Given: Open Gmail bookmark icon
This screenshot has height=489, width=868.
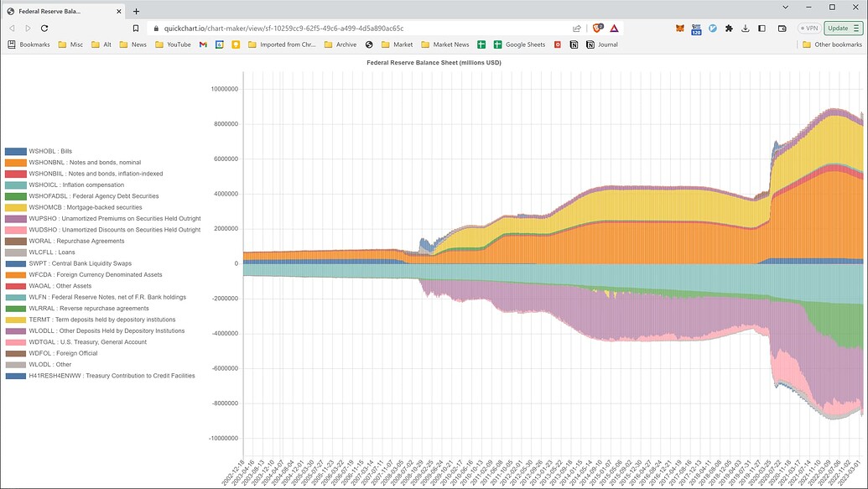Looking at the screenshot, I should pos(203,44).
